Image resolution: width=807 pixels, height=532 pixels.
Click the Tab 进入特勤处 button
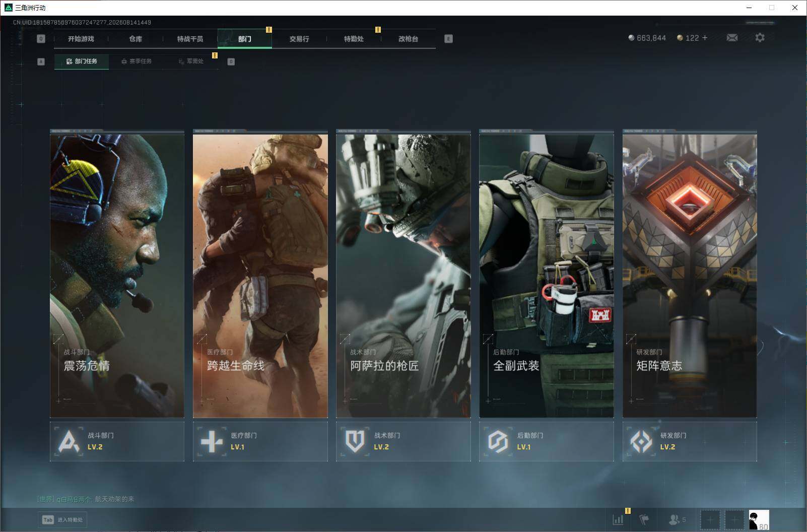tap(62, 519)
